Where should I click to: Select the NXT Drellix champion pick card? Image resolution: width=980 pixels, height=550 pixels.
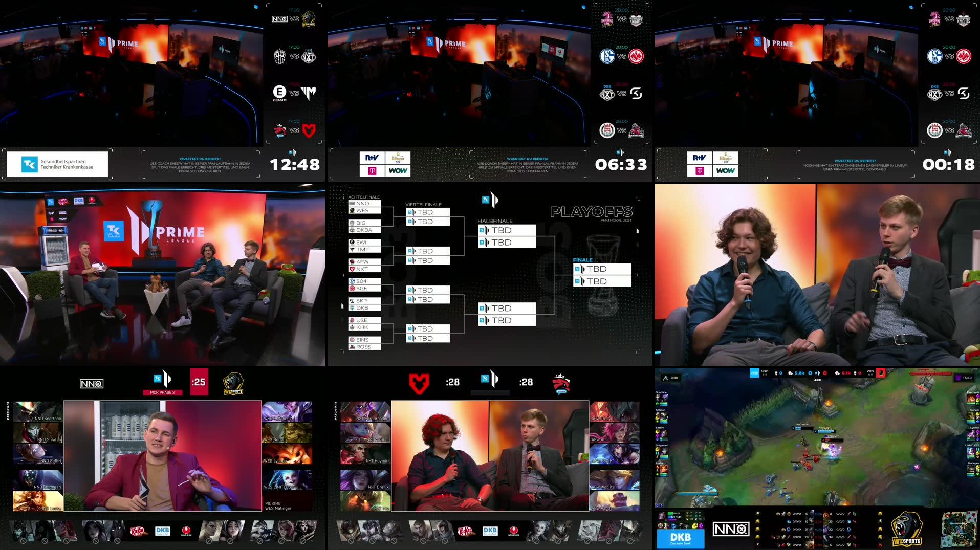(365, 480)
